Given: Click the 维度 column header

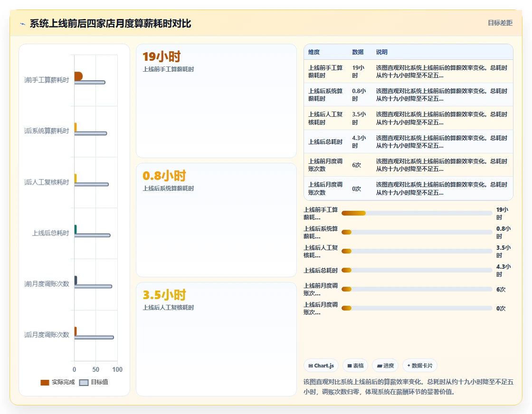Looking at the screenshot, I should [314, 52].
